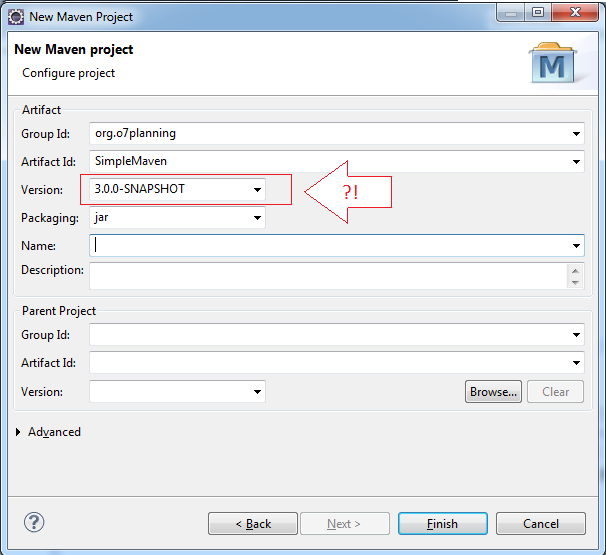Click the Browse... button

[493, 392]
